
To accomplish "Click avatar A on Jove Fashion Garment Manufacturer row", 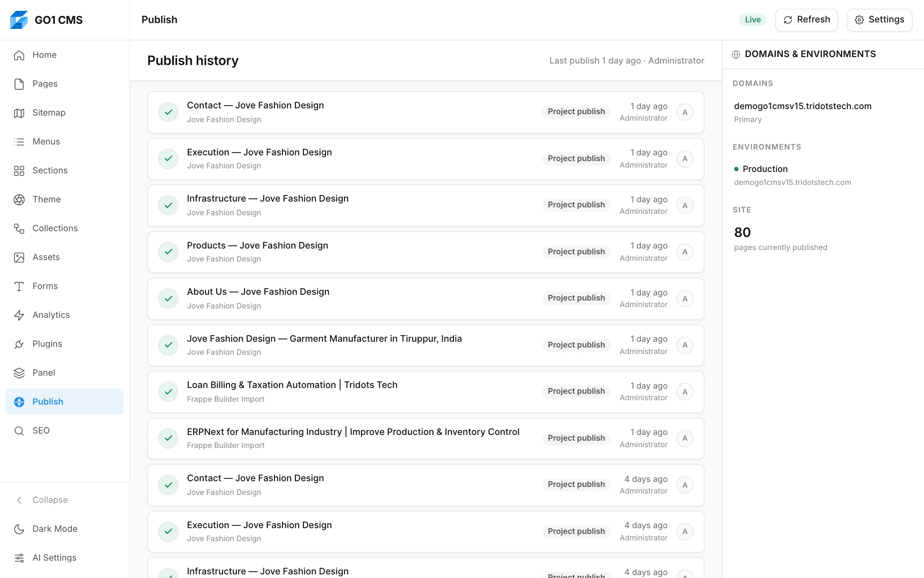I will 685,345.
